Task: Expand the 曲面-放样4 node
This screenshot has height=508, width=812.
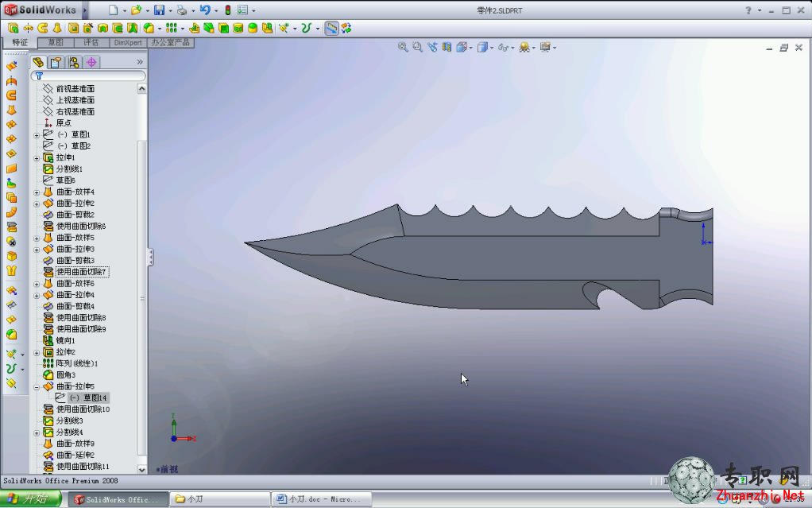Action: coord(37,192)
